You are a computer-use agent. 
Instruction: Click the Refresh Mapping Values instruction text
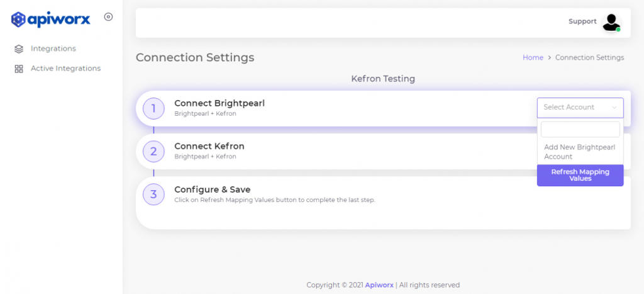tap(275, 200)
